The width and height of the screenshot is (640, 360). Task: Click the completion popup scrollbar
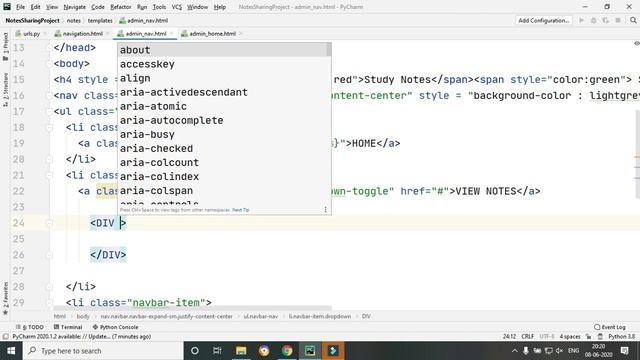coord(329,50)
